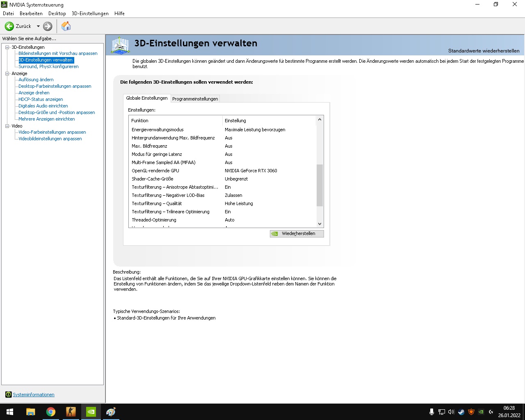The width and height of the screenshot is (525, 420).
Task: Select Texturfilterung – Qualität row
Action: click(x=222, y=203)
